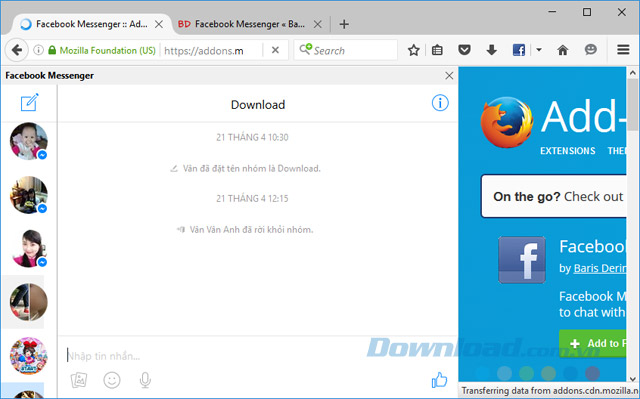The image size is (640, 399).
Task: Show bookmarks list icon
Action: point(437,50)
